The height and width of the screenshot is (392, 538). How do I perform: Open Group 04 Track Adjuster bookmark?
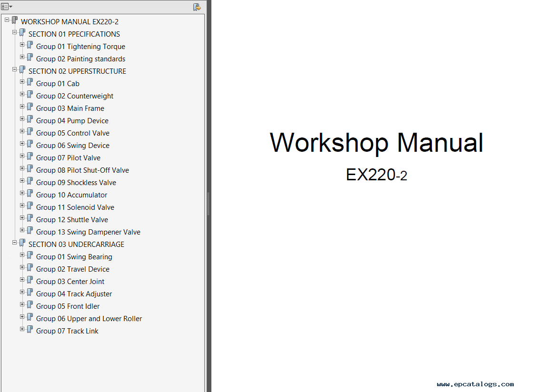(74, 294)
